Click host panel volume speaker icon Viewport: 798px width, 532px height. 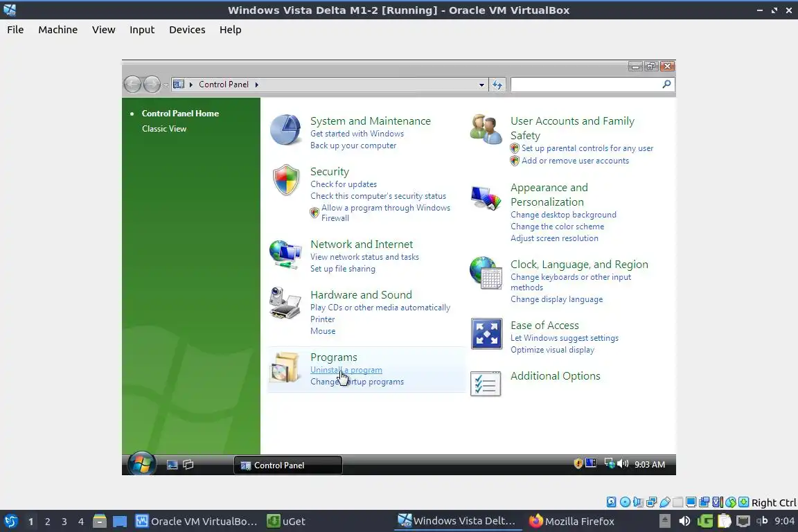point(684,521)
